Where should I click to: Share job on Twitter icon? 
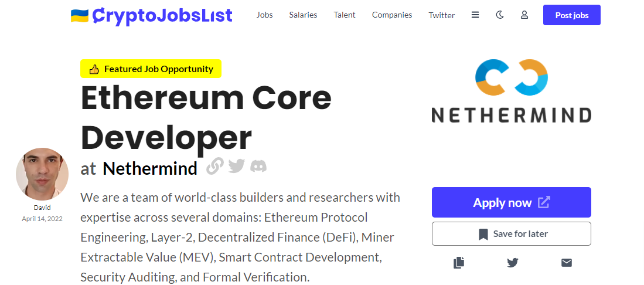[512, 262]
